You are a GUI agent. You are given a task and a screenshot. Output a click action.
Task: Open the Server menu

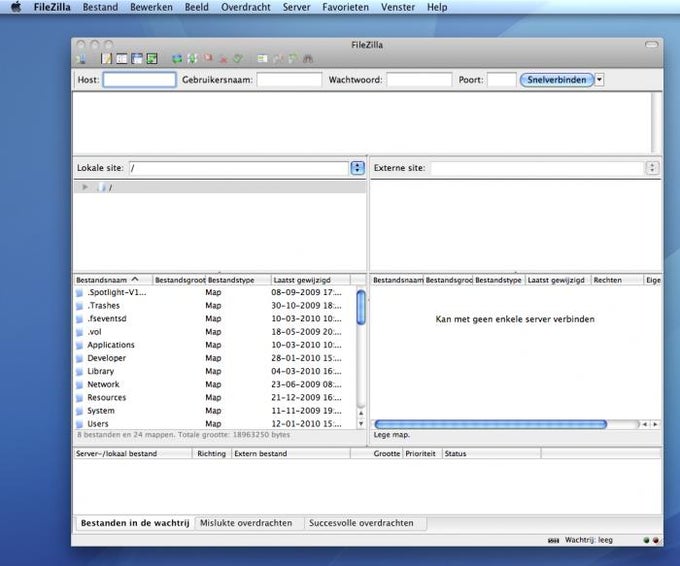pos(296,7)
